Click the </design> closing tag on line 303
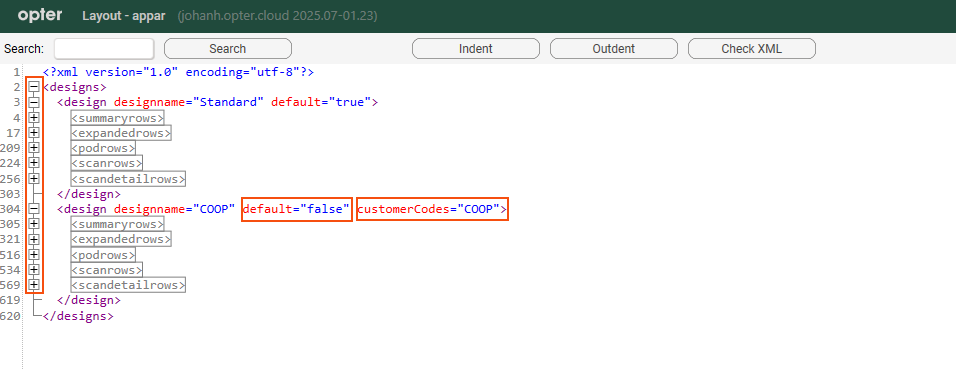956x370 pixels. click(88, 194)
